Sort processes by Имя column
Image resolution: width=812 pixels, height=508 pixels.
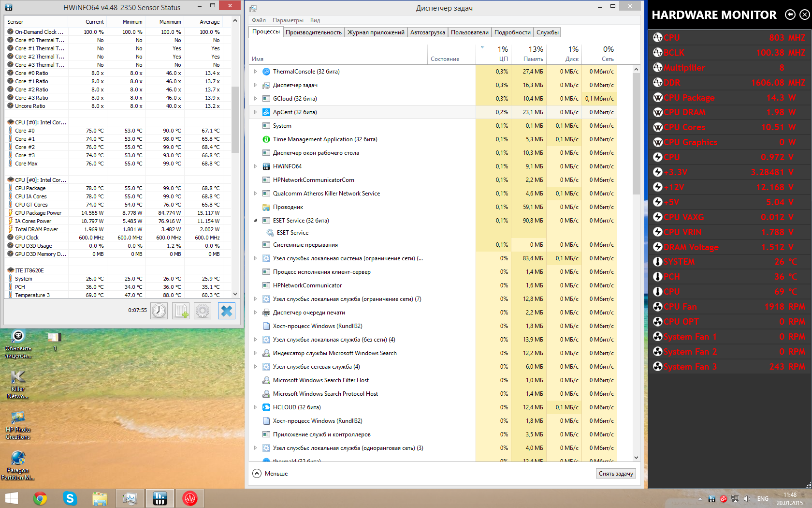(x=338, y=54)
